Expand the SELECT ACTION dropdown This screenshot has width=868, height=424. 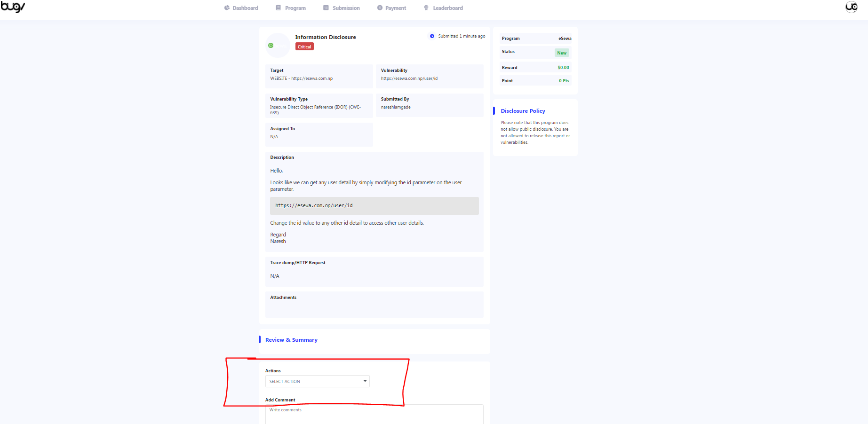point(318,381)
